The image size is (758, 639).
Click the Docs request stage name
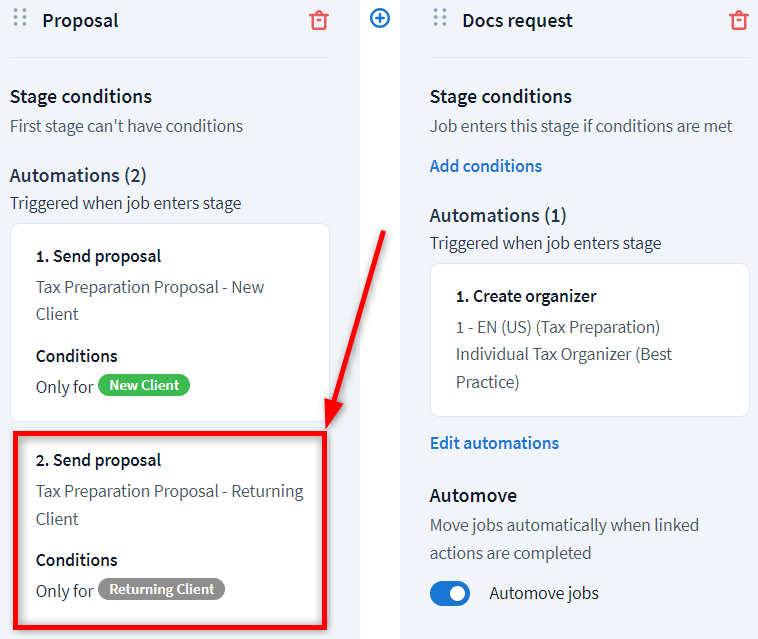point(518,21)
